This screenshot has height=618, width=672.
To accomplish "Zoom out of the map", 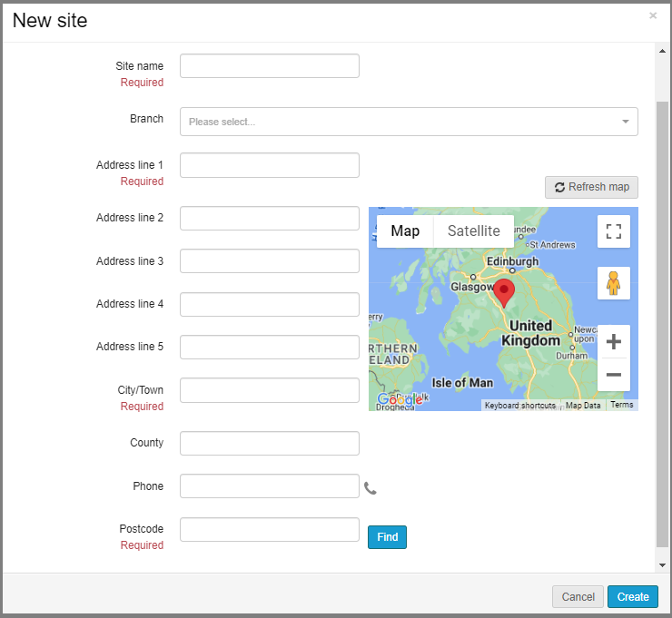I will tap(614, 375).
